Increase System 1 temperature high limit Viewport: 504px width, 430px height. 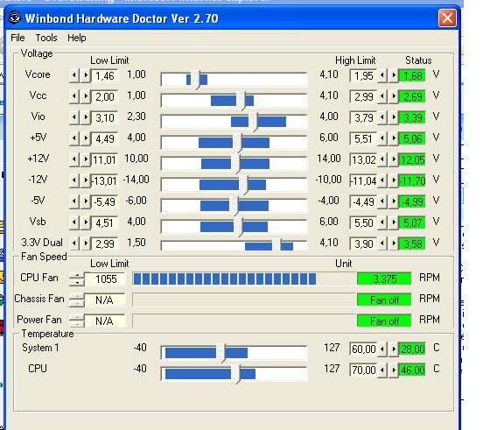pyautogui.click(x=394, y=349)
